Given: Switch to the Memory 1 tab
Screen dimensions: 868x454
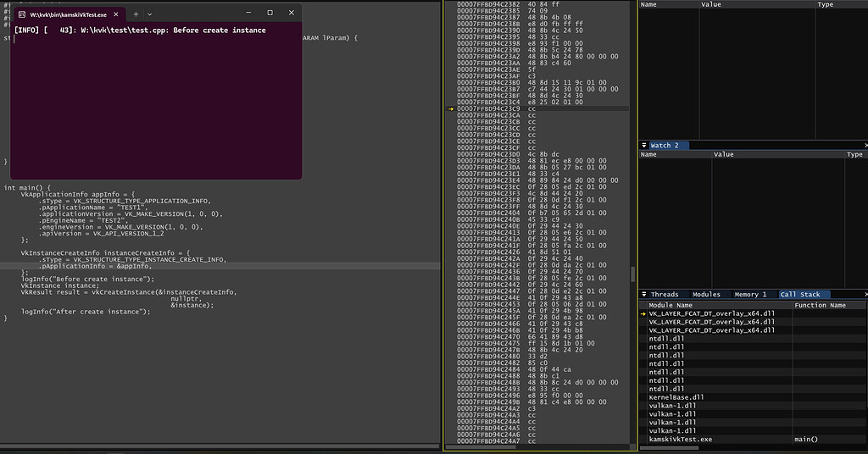Looking at the screenshot, I should pos(750,294).
